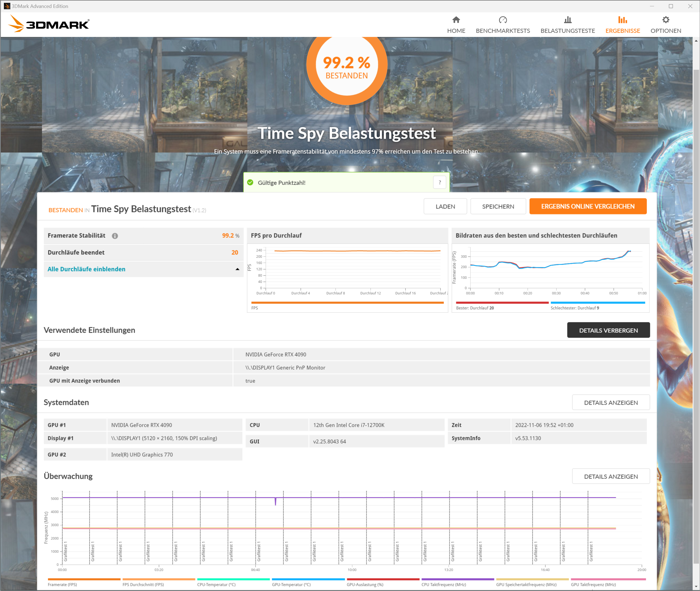700x591 pixels.
Task: Toggle GPU Taktfrequenz (MHz) legend series
Action: coord(608,582)
